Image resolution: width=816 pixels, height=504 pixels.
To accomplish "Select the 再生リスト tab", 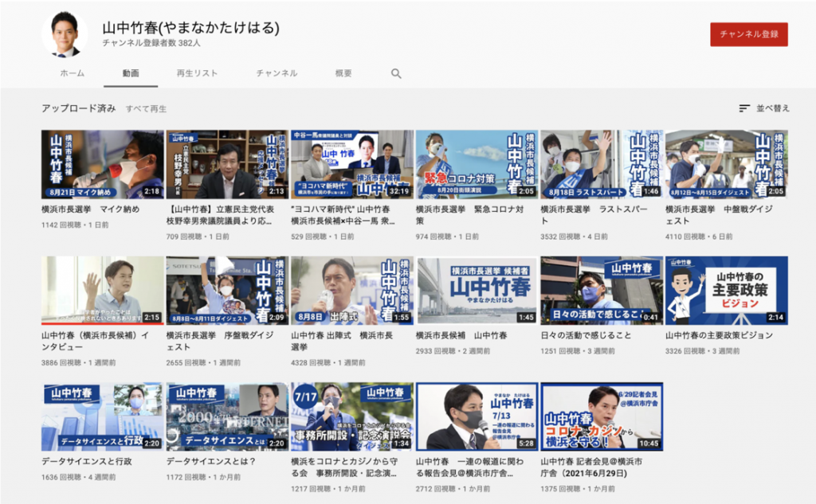I will (197, 73).
